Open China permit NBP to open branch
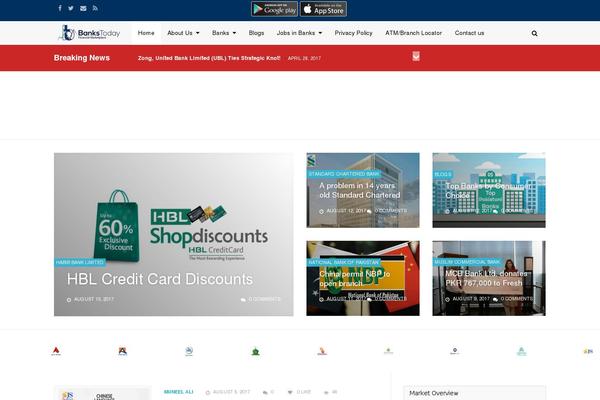 tap(355, 279)
